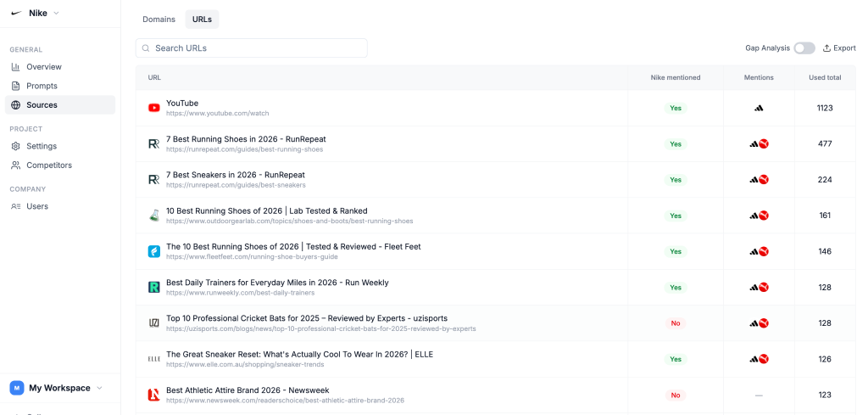Click the Export button
Viewport: 868px width, 415px height.
(x=839, y=48)
